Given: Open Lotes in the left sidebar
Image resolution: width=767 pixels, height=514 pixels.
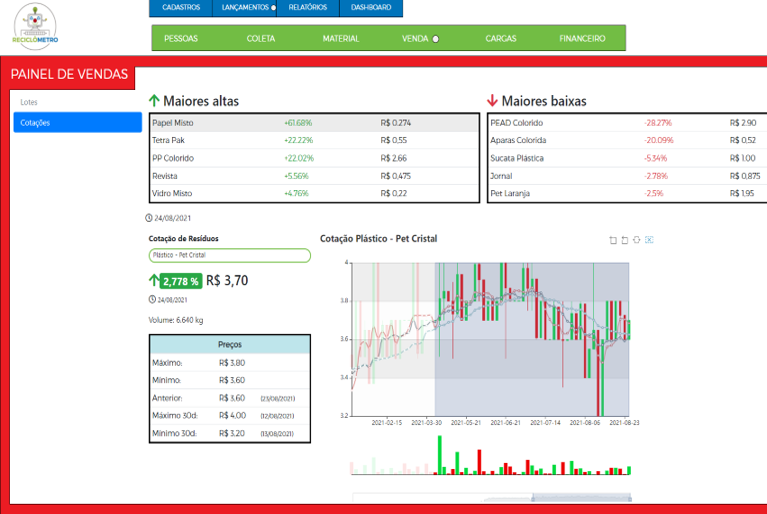Looking at the screenshot, I should [x=78, y=102].
